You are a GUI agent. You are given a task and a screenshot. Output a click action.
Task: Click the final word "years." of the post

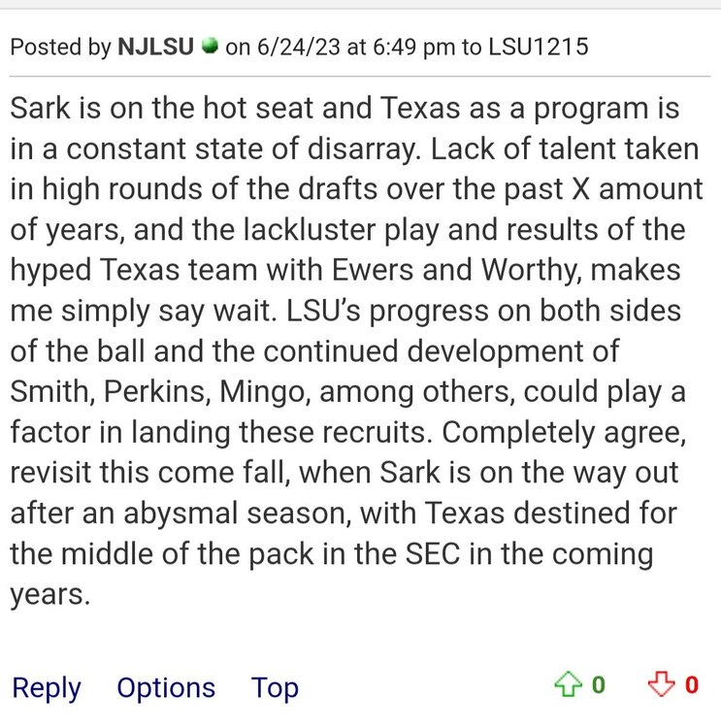(x=50, y=595)
